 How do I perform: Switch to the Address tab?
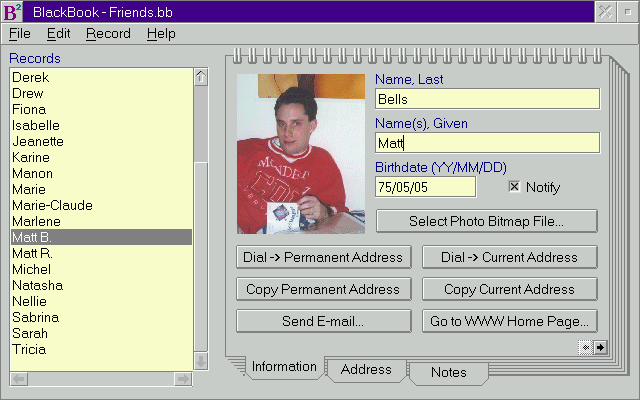point(366,369)
